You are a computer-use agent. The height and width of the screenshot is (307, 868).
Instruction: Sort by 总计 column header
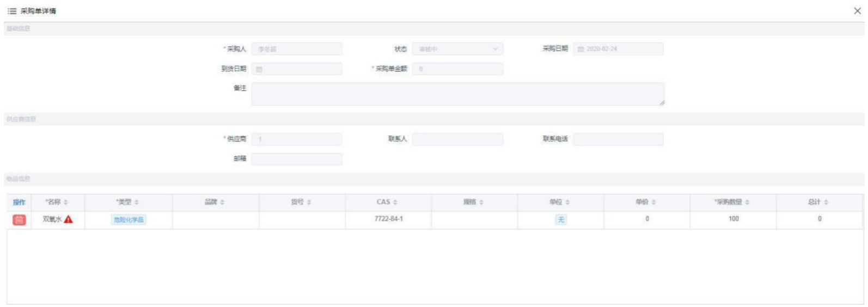(818, 202)
